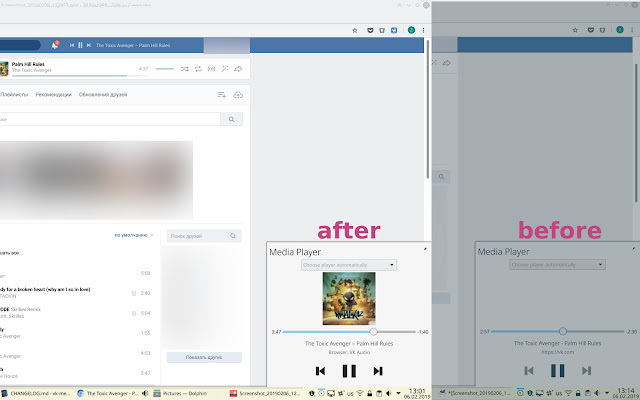Toggle repeat in VK audio player
This screenshot has height=400, width=640.
coord(198,69)
